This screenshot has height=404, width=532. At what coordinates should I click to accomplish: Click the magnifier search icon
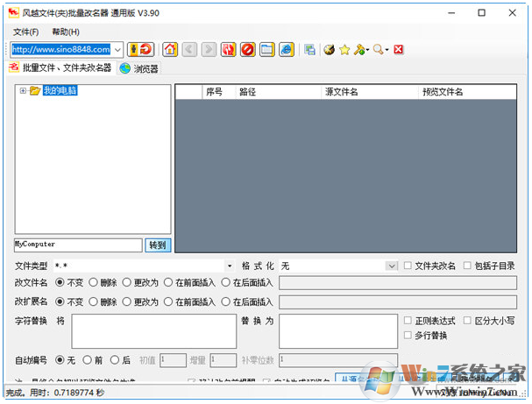tap(378, 50)
